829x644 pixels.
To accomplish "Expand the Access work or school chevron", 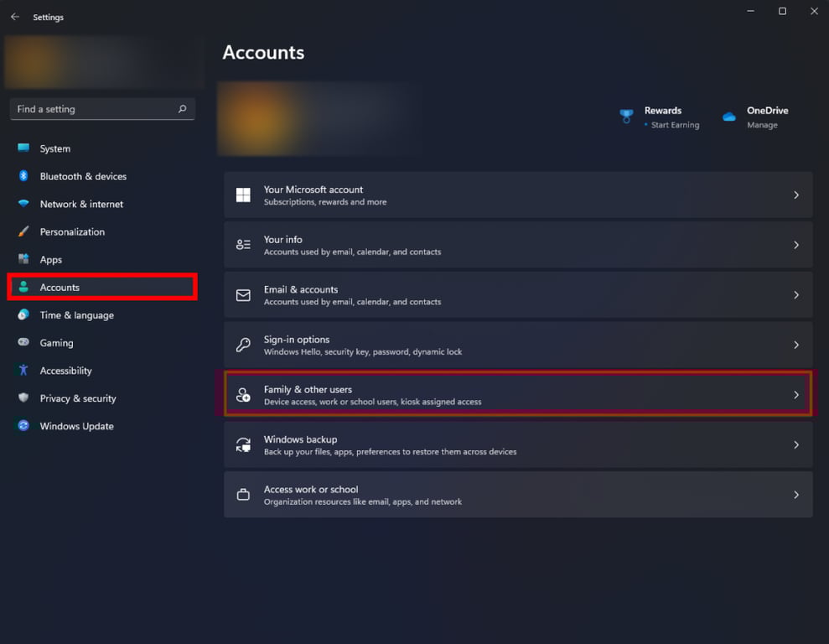I will 796,495.
